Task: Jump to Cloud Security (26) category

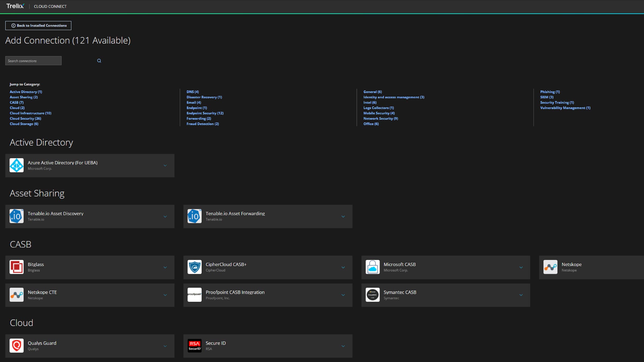Action: [x=25, y=119]
